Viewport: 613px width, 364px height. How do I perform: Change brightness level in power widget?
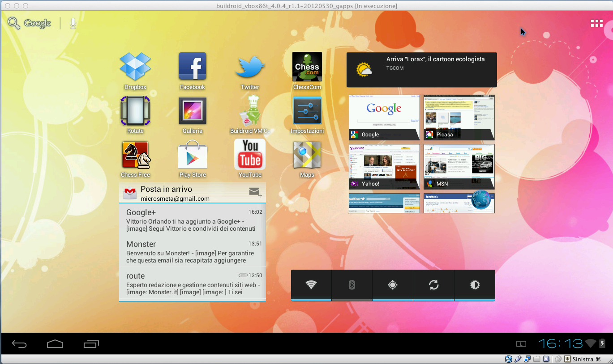pos(475,285)
